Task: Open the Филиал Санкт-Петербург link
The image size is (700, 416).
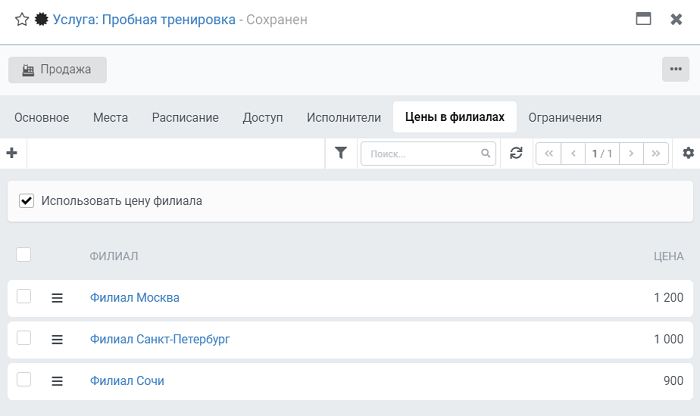Action: (x=160, y=339)
